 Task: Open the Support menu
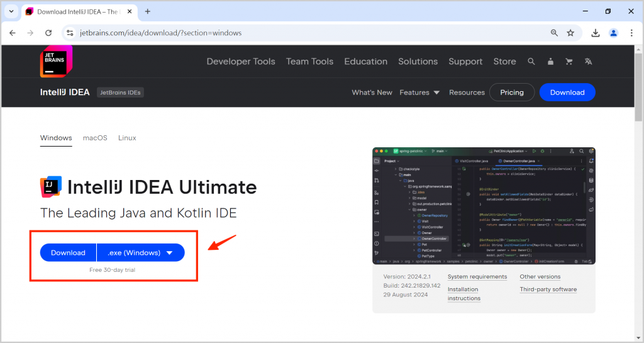point(465,62)
